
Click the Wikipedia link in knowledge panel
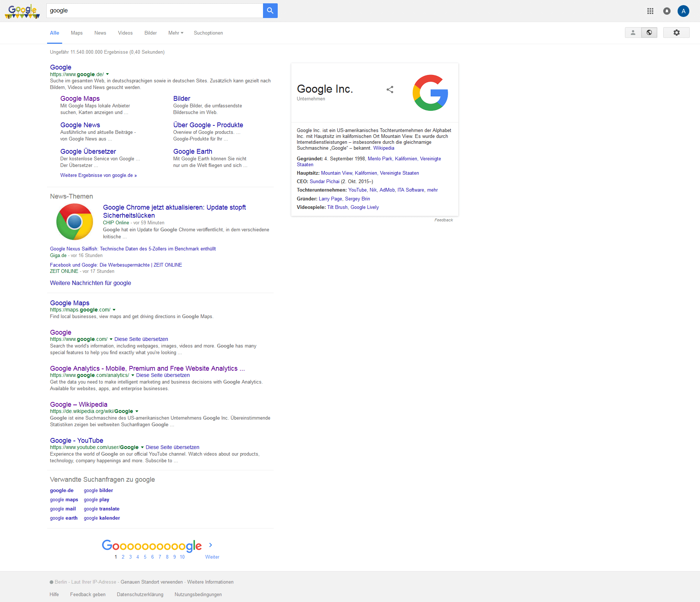tap(384, 148)
